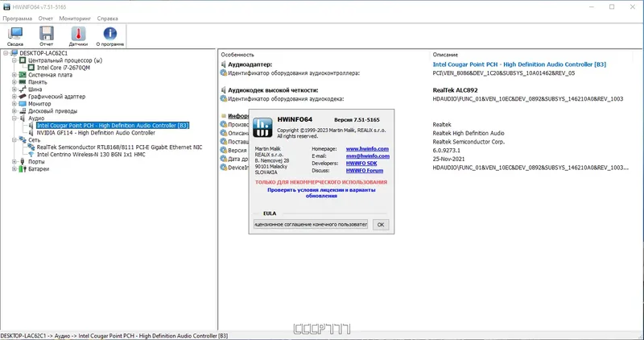Click the CPU icon beside Центральный процессор
This screenshot has height=340, width=644.
(23, 60)
